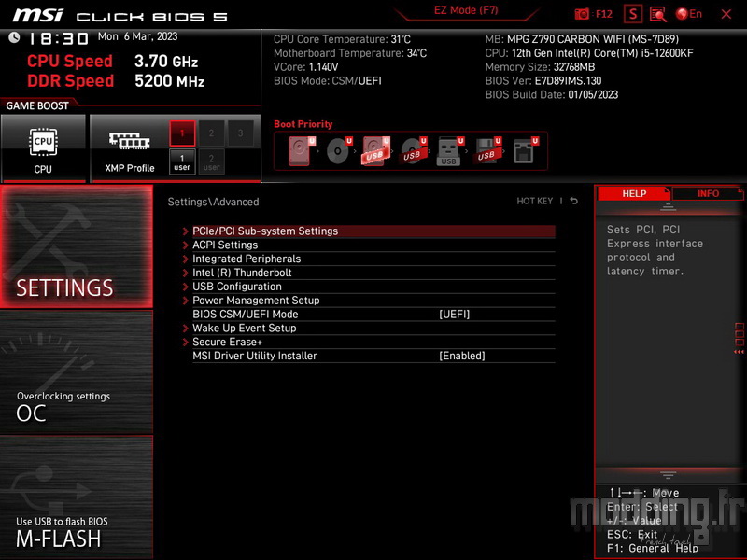Click the Settings\Advanced breadcrumb
747x560 pixels.
[213, 202]
